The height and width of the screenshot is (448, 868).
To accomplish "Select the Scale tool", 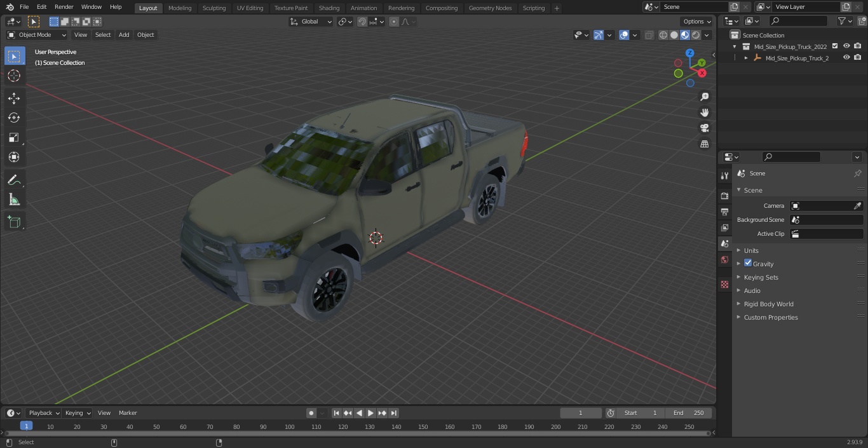I will point(14,137).
